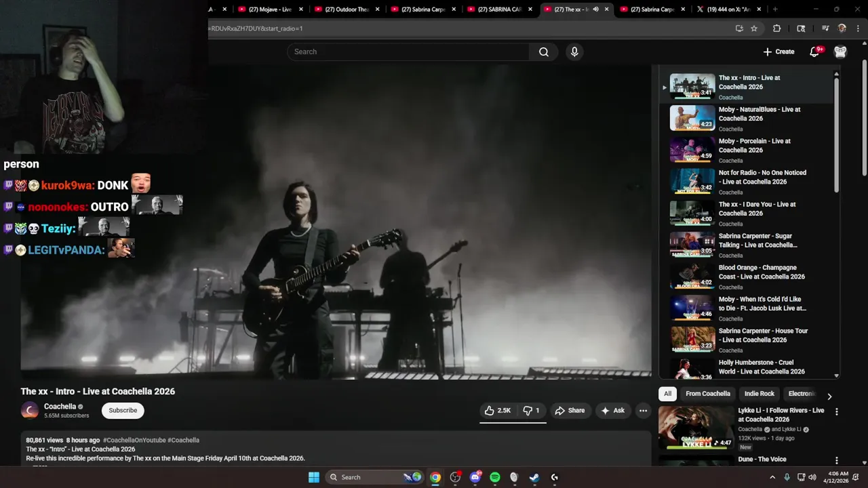Viewport: 868px width, 488px height.
Task: Select the All filter chip
Action: pos(668,394)
